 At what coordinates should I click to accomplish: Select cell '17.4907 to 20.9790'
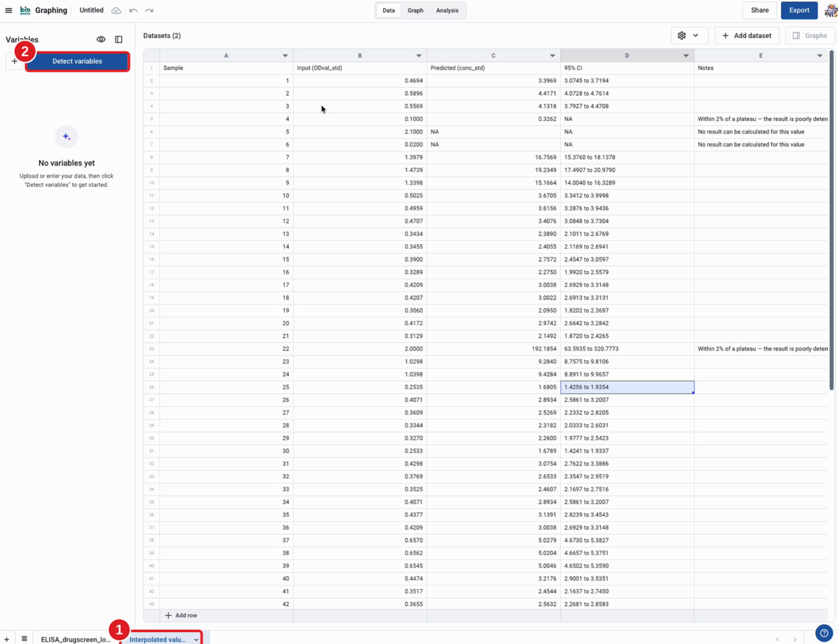[x=627, y=170]
